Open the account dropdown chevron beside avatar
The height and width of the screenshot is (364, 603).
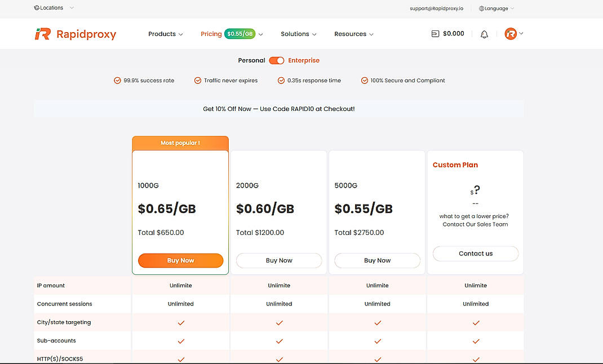pyautogui.click(x=521, y=33)
